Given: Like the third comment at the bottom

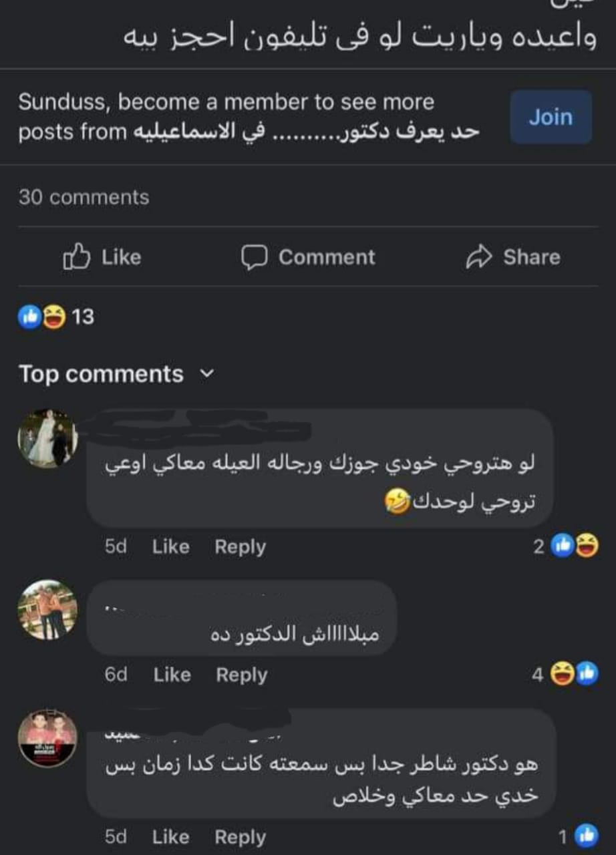Looking at the screenshot, I should (170, 838).
